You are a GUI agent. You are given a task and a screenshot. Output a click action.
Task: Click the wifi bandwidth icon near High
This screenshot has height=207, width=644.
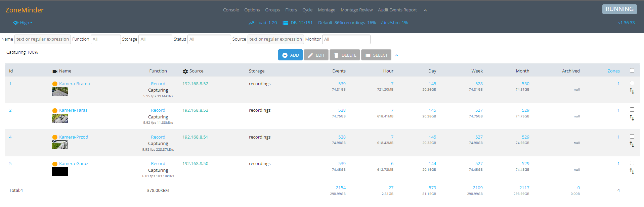15,23
